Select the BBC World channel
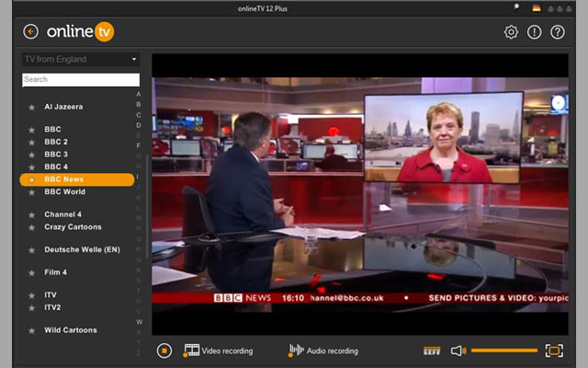588x368 pixels. click(x=64, y=192)
